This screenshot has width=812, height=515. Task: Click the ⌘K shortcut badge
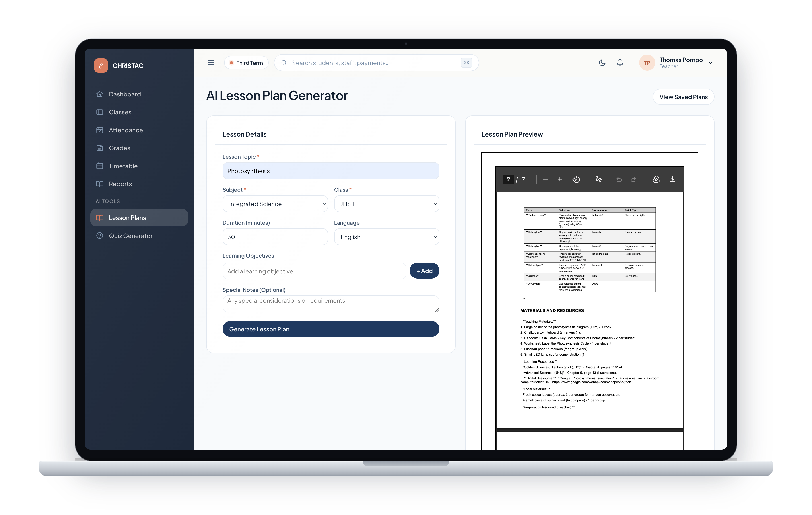(x=466, y=63)
